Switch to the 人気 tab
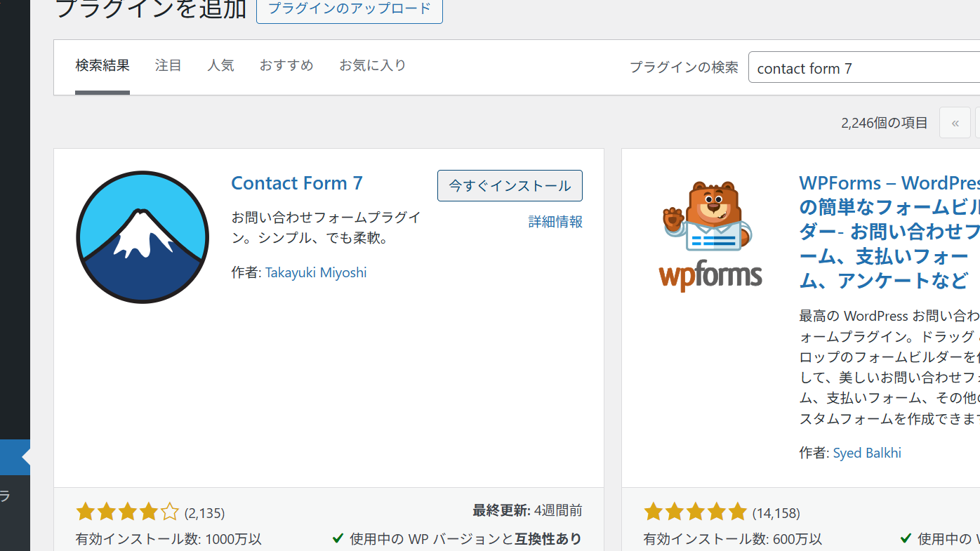980x551 pixels. (220, 66)
